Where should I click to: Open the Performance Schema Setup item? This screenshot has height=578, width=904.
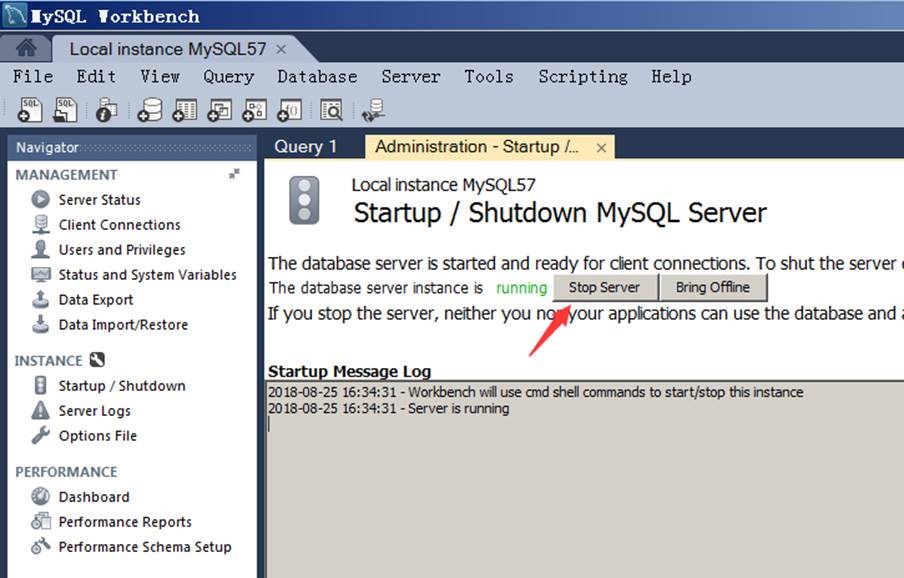pyautogui.click(x=145, y=546)
